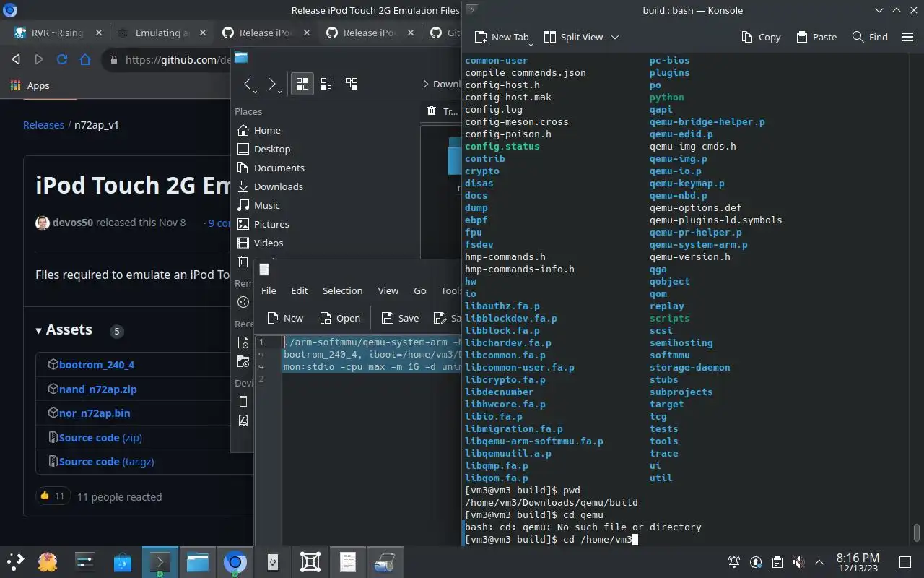Screen dimensions: 924x578
Task: Download Source code (zip)
Action: point(100,437)
